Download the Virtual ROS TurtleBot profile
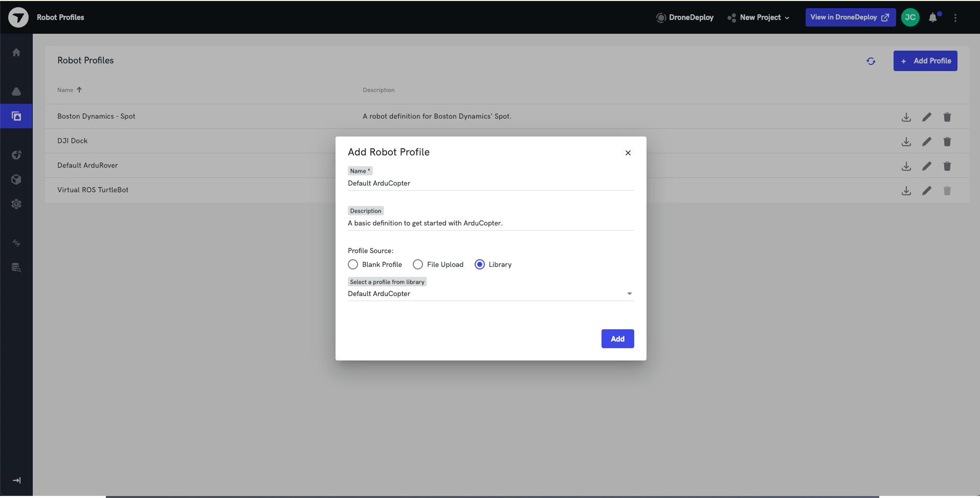 click(x=906, y=191)
